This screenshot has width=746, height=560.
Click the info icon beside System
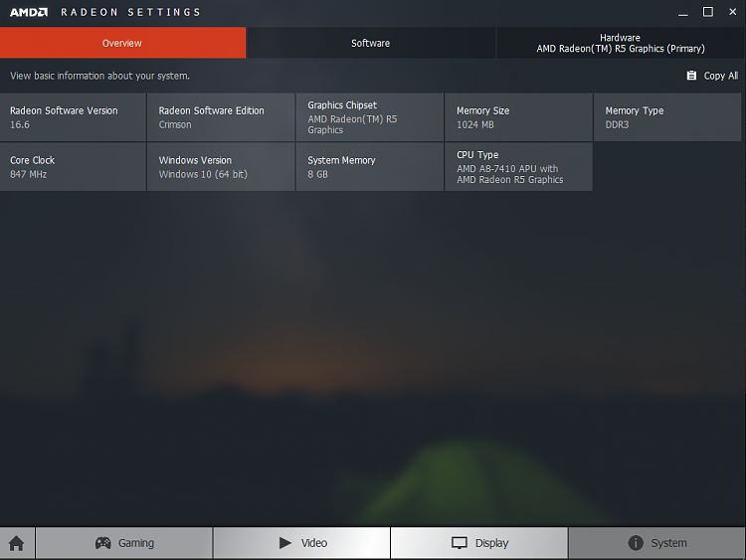click(x=636, y=543)
